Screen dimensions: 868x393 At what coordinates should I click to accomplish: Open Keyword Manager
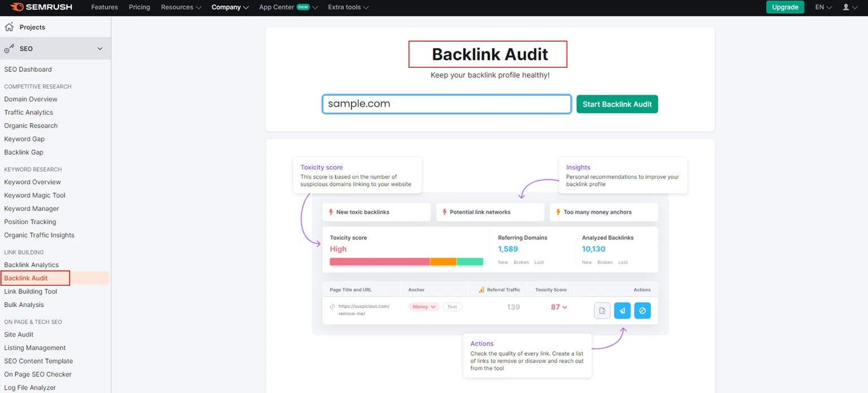click(32, 209)
